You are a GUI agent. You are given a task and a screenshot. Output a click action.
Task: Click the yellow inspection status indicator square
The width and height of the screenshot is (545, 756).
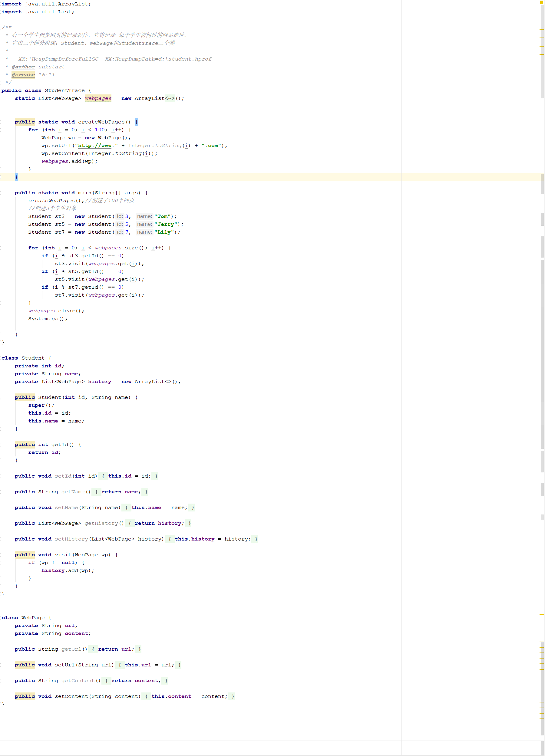(x=542, y=2)
